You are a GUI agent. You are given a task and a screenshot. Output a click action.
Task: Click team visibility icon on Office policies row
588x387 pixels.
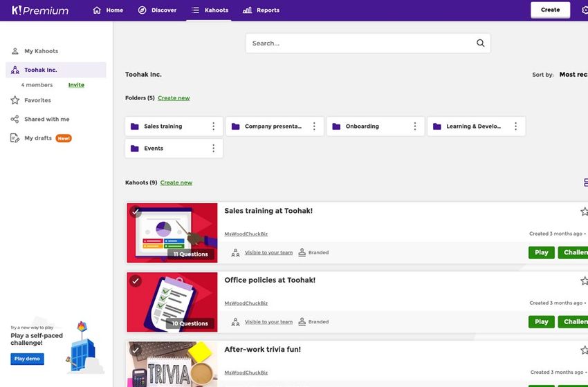point(235,322)
